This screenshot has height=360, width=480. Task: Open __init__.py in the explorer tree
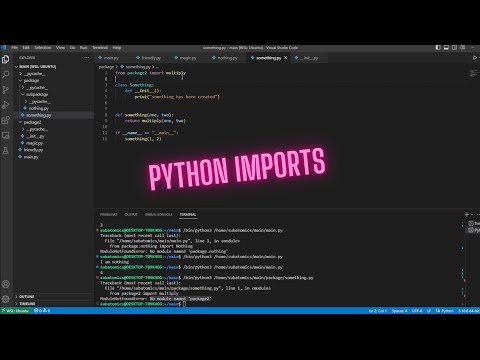(x=54, y=136)
